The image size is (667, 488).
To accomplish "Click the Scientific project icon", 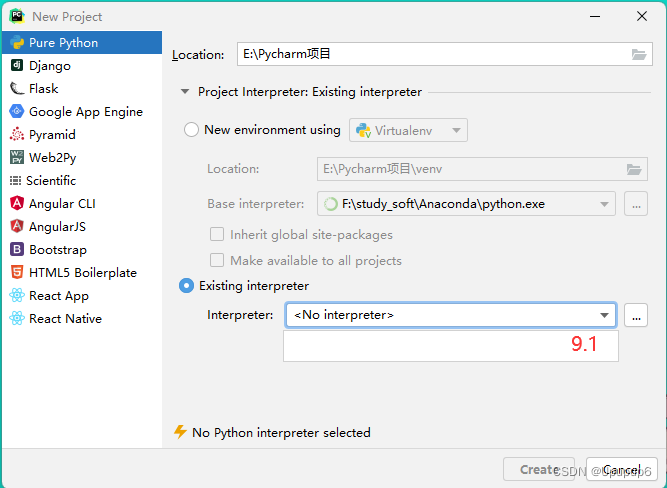I will (x=15, y=180).
